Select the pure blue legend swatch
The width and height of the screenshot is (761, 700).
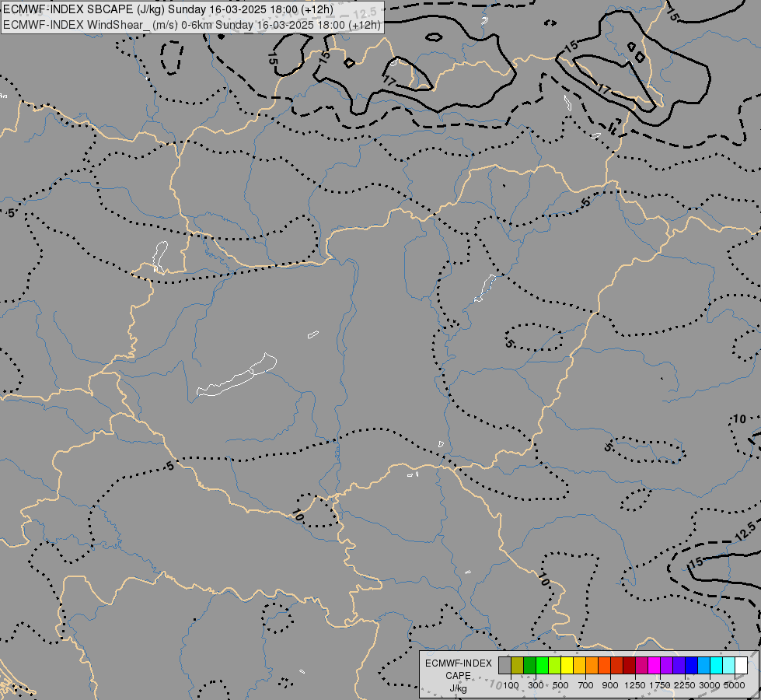click(x=691, y=665)
